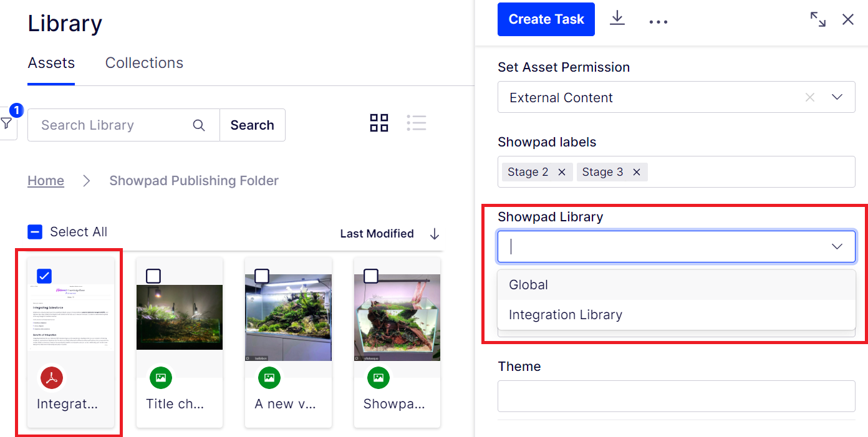Image resolution: width=868 pixels, height=437 pixels.
Task: Expand the side panel to full view
Action: (817, 19)
